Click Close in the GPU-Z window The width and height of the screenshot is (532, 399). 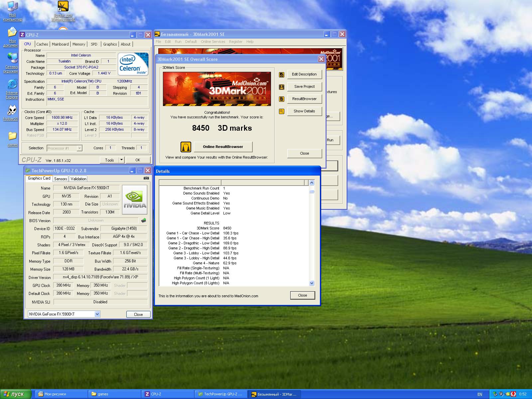[x=138, y=314]
